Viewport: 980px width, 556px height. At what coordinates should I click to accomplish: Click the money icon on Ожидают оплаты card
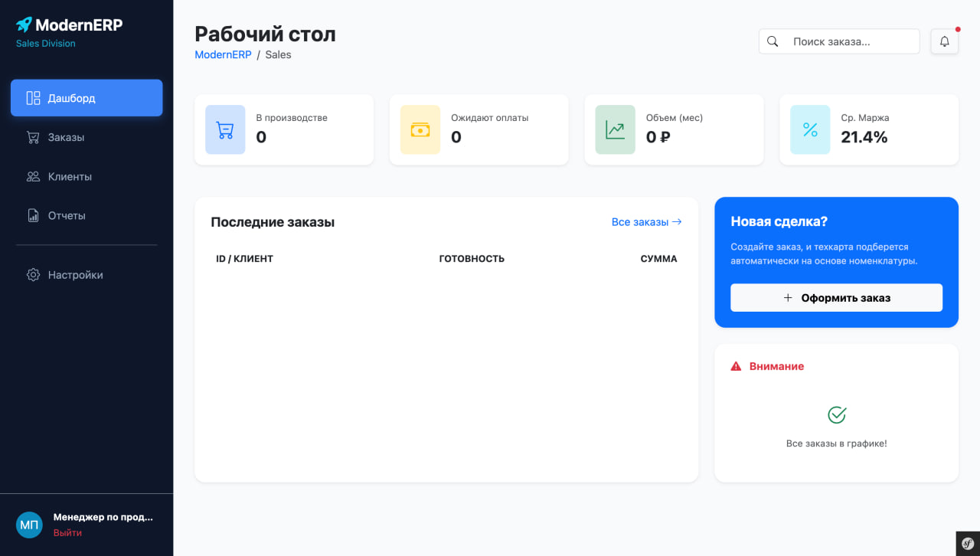[420, 129]
